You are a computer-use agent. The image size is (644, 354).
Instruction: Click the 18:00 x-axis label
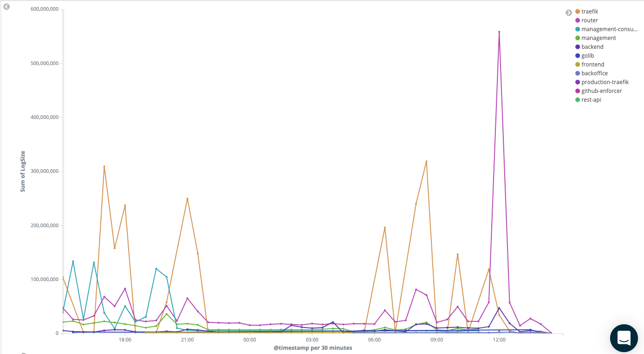tap(125, 340)
